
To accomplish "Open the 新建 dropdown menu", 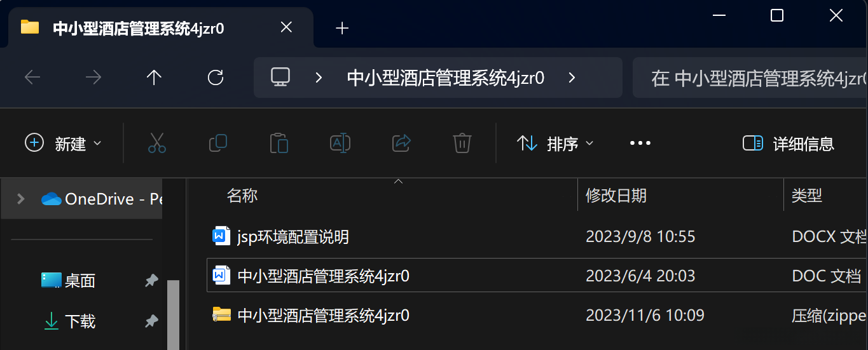I will 63,144.
